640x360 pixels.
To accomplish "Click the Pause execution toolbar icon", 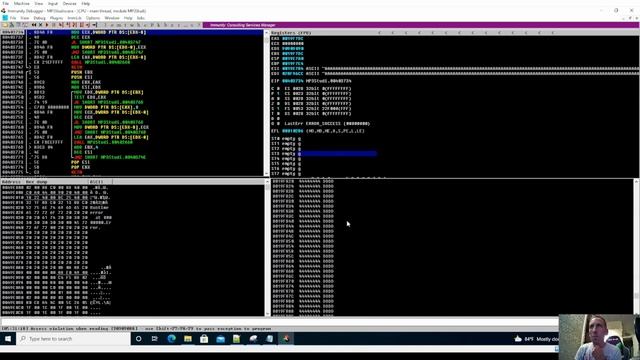I will pyautogui.click(x=53, y=25).
